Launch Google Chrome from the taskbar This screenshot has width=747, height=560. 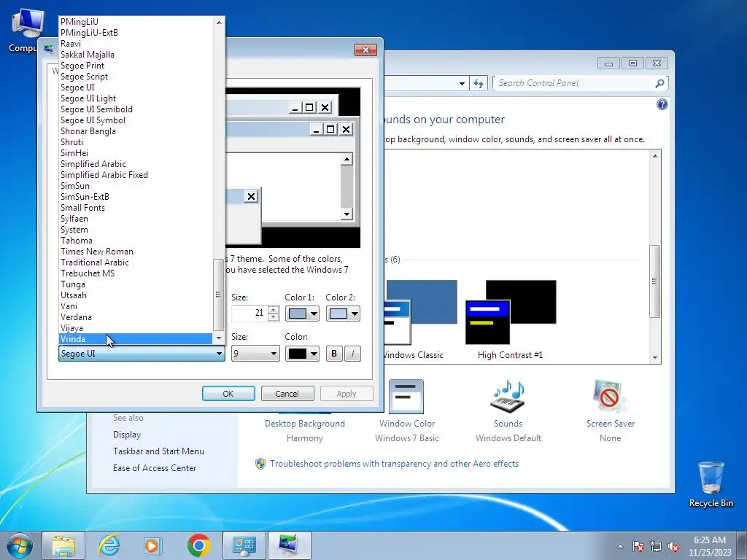pyautogui.click(x=198, y=545)
